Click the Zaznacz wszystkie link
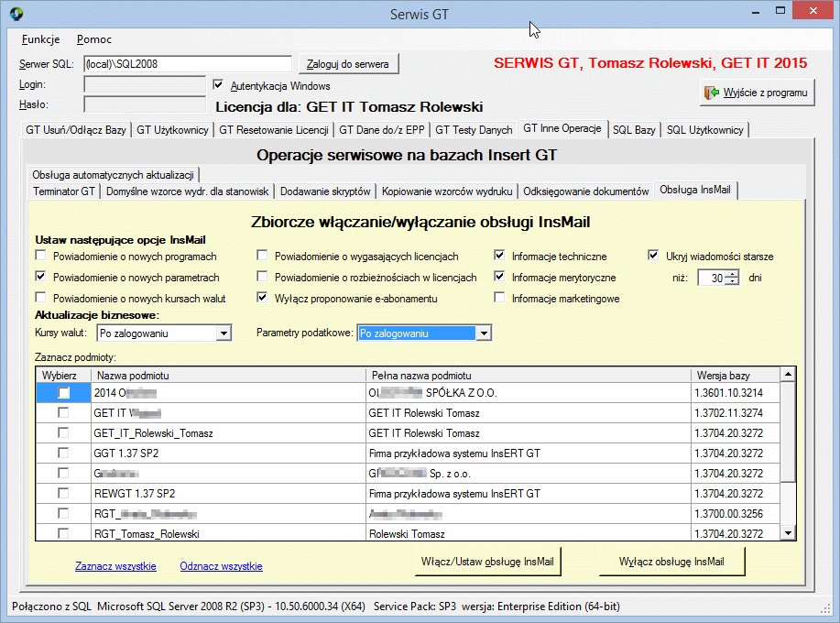This screenshot has height=623, width=840. (115, 566)
